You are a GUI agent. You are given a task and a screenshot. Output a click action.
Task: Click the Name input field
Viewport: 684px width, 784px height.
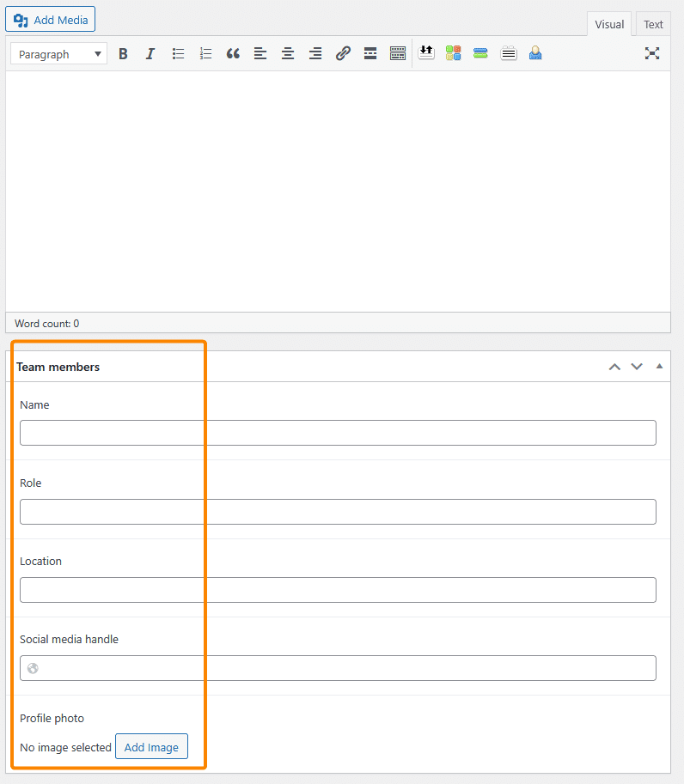(338, 433)
